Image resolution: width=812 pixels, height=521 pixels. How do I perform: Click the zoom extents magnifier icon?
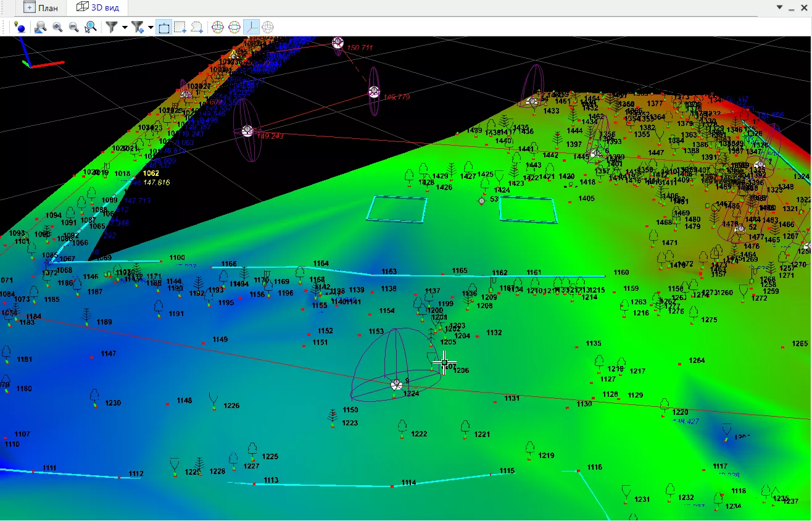(41, 27)
